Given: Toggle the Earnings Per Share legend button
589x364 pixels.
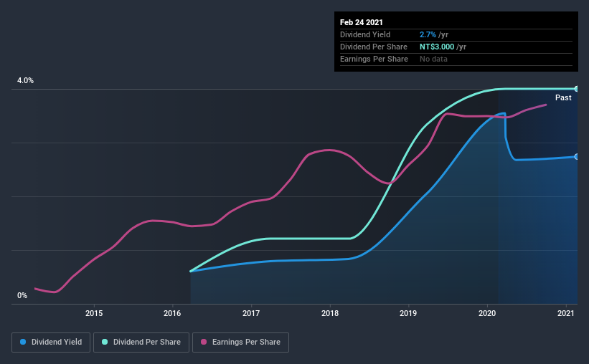Looking at the screenshot, I should (240, 343).
